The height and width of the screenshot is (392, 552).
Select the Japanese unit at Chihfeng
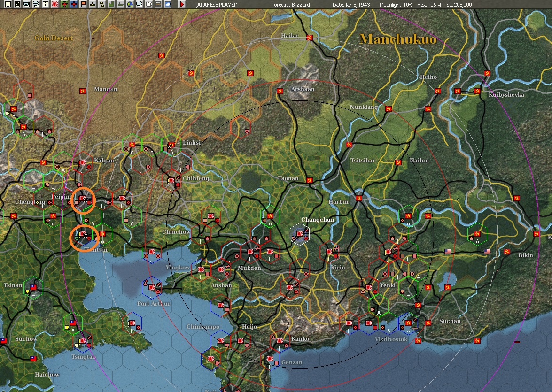[x=171, y=181]
